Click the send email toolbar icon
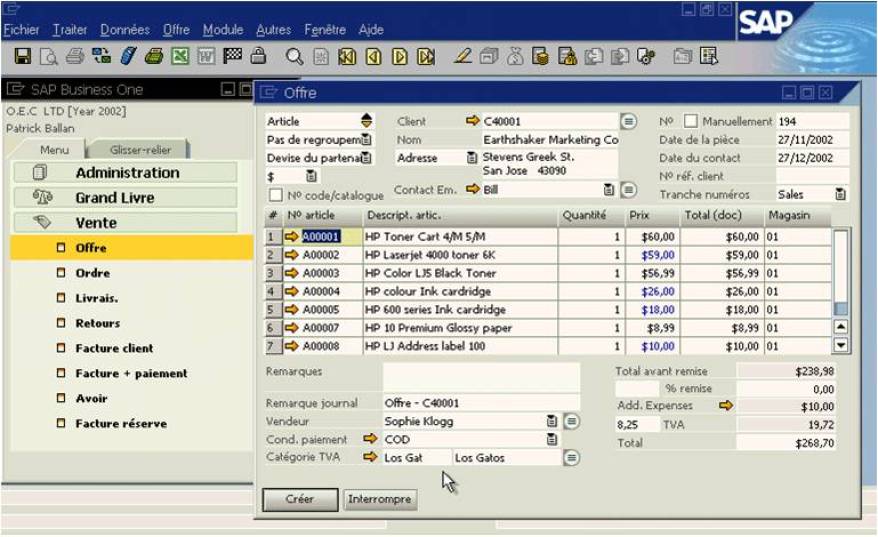This screenshot has height=537, width=878. 101,56
